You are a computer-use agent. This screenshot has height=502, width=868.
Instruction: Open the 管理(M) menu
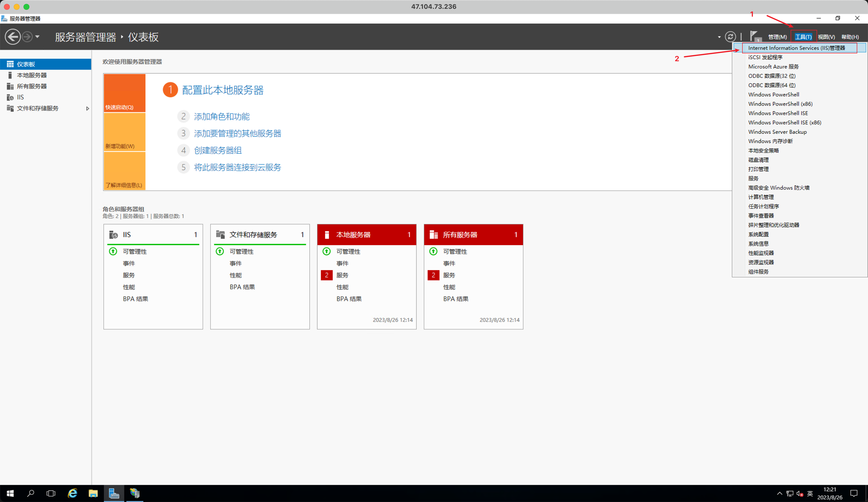(777, 36)
